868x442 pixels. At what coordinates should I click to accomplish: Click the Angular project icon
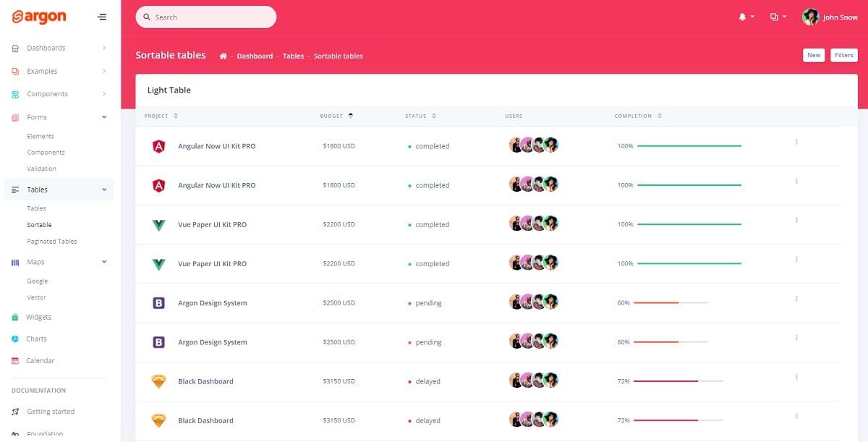point(158,145)
